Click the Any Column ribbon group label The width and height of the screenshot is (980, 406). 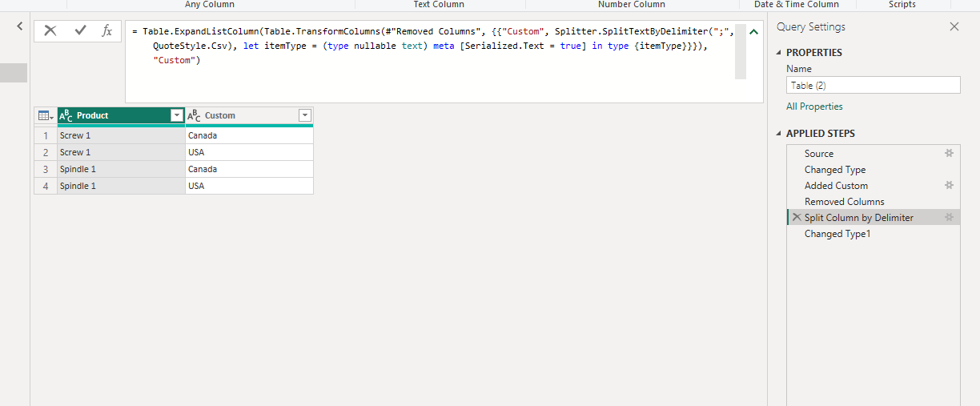tap(210, 5)
